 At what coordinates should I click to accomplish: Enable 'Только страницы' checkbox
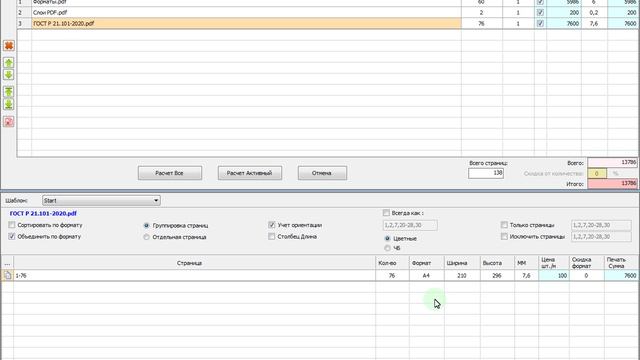[504, 225]
